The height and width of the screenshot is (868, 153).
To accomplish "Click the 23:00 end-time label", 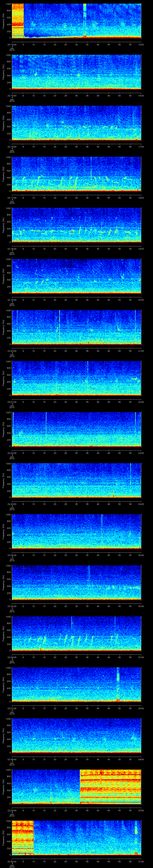I will (x=141, y=453).
